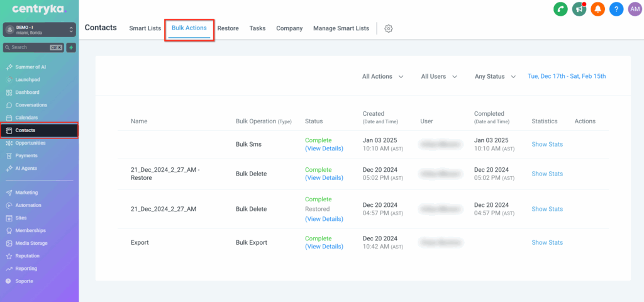Open Media Storage in the sidebar
The image size is (644, 302).
point(31,243)
